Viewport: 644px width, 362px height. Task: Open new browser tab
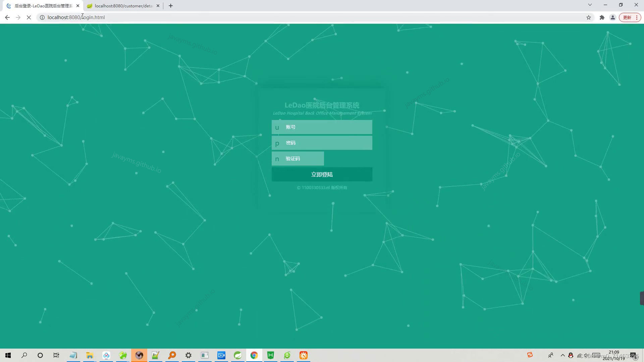pyautogui.click(x=171, y=6)
